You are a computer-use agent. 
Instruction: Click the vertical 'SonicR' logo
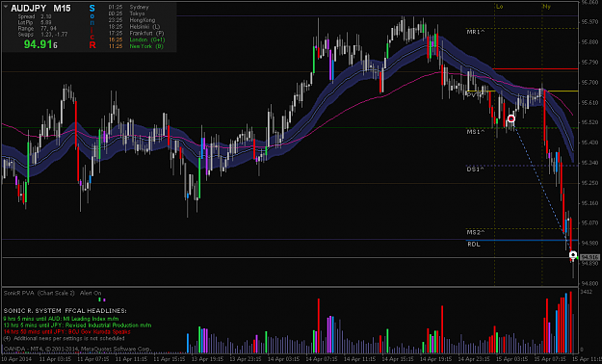(92, 27)
